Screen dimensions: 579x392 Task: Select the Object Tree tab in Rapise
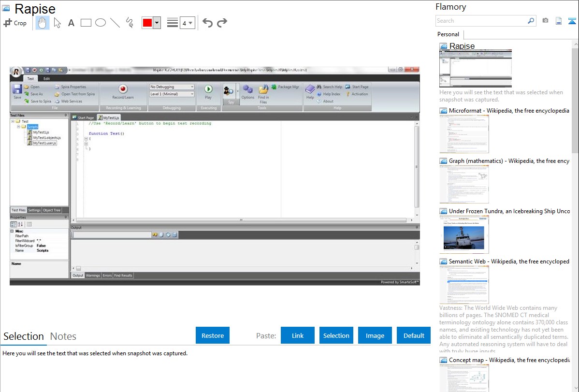[52, 210]
